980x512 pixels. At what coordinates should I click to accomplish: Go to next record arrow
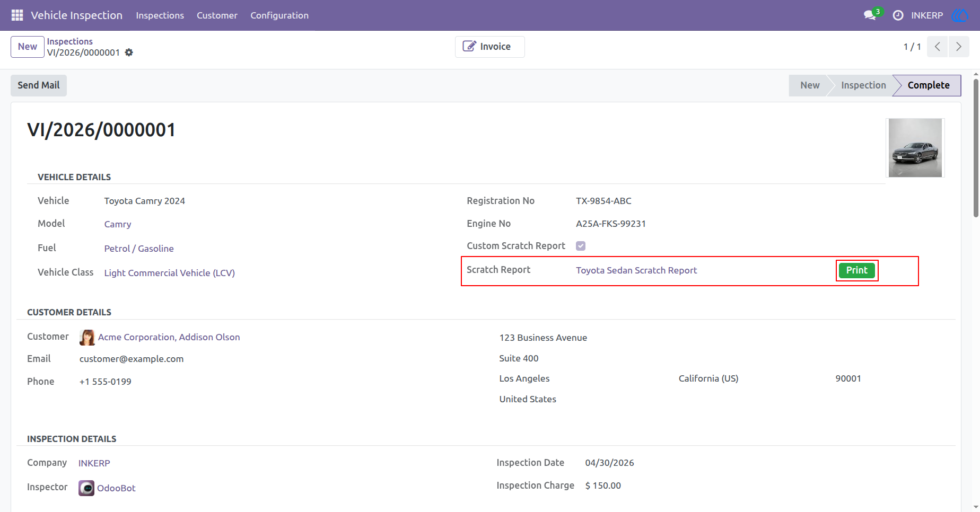(959, 47)
